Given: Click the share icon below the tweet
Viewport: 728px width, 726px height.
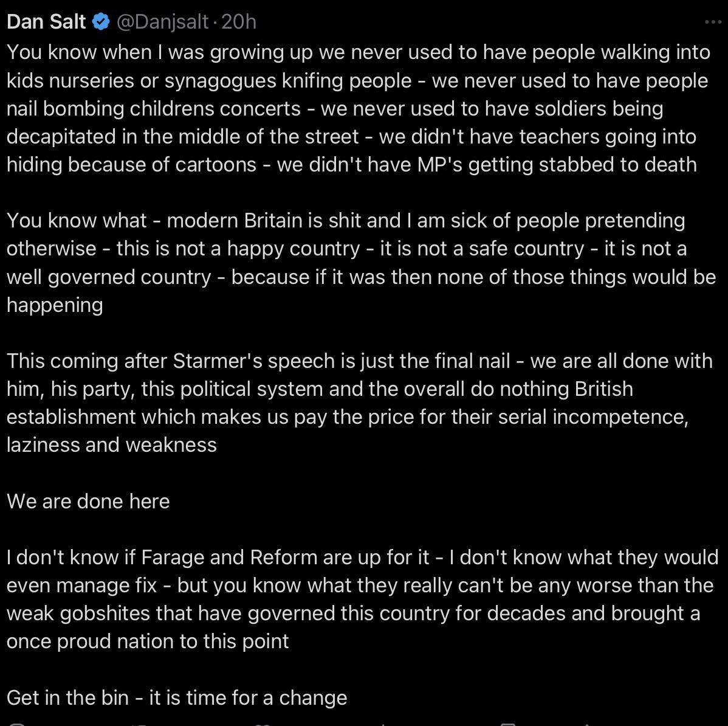Looking at the screenshot, I should click(586, 724).
